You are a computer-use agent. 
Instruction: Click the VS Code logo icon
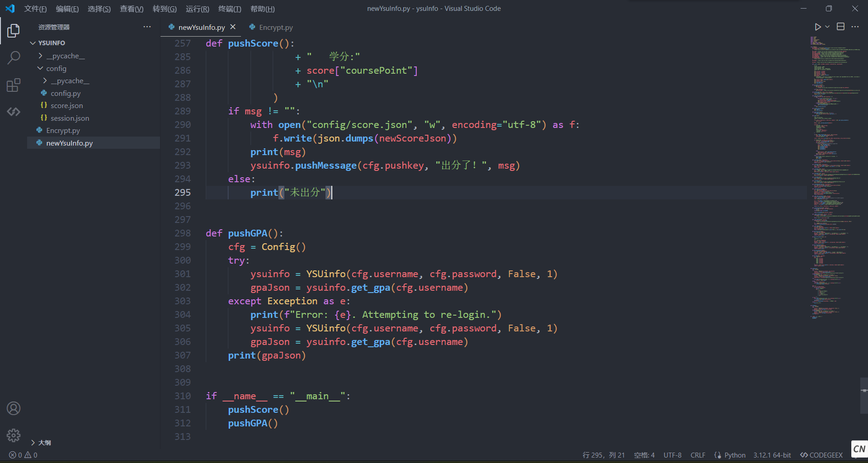pos(10,9)
